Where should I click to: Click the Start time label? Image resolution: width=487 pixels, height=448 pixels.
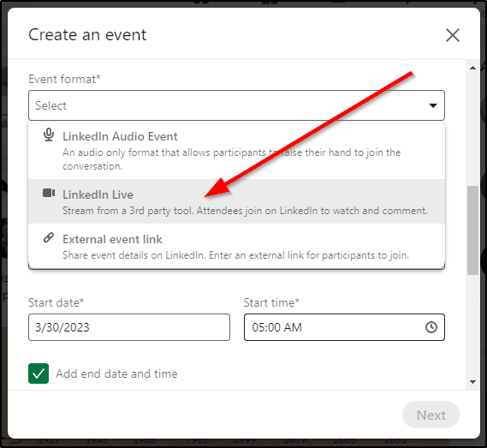271,302
